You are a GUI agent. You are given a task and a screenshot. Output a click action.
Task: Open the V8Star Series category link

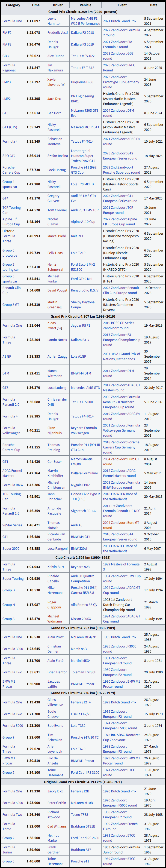coord(12,525)
